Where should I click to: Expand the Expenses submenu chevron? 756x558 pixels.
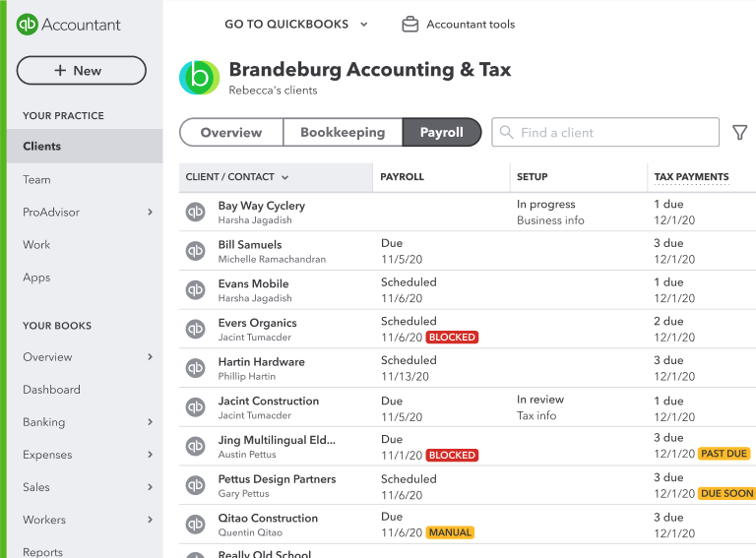150,455
